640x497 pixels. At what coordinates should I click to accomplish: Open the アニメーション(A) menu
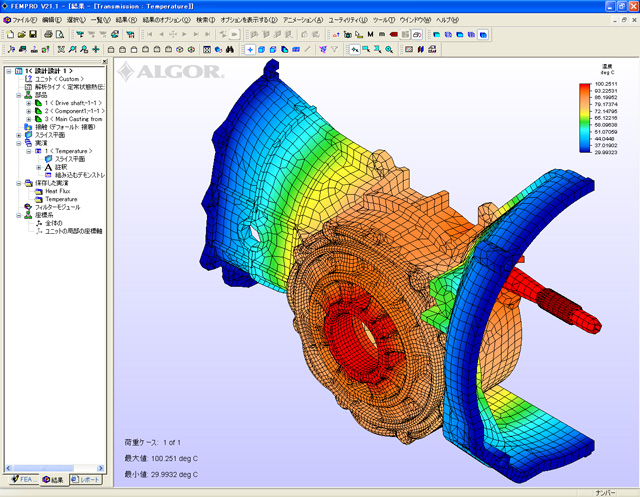tap(303, 20)
